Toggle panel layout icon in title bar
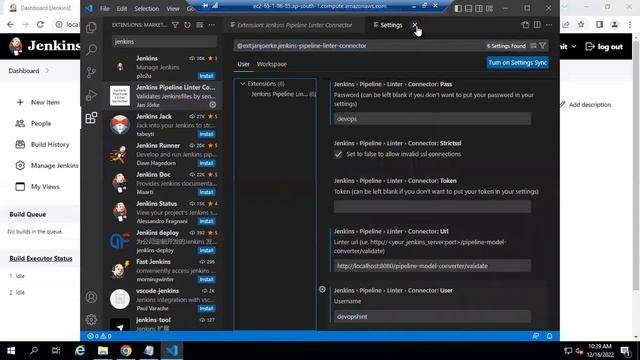640x360 pixels. click(469, 9)
